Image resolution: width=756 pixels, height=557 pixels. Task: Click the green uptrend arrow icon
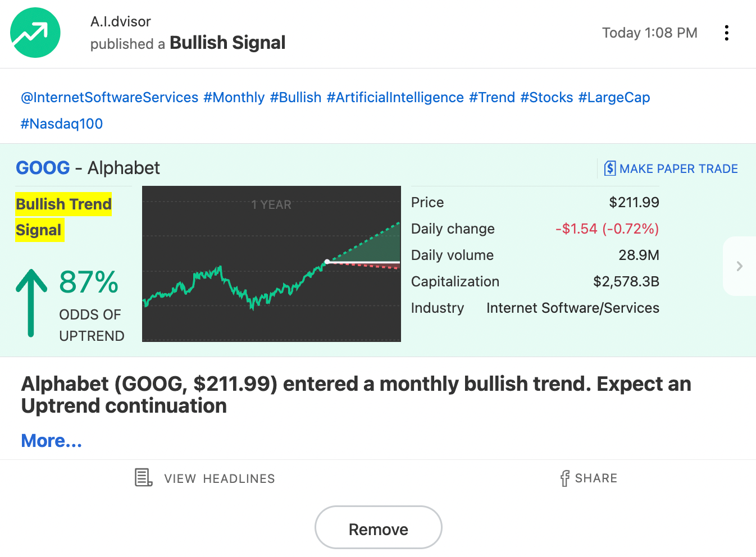pyautogui.click(x=31, y=303)
